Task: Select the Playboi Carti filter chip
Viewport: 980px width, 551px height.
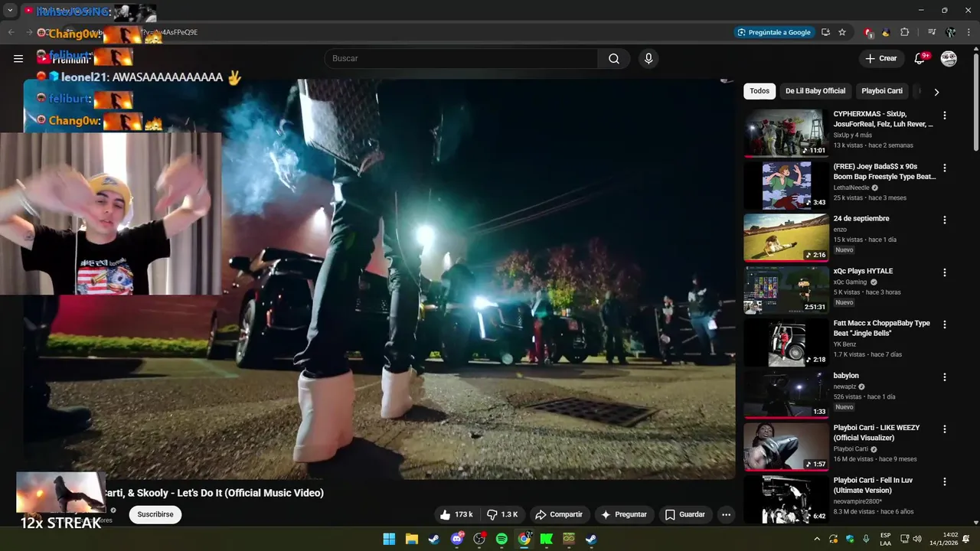Action: click(882, 91)
